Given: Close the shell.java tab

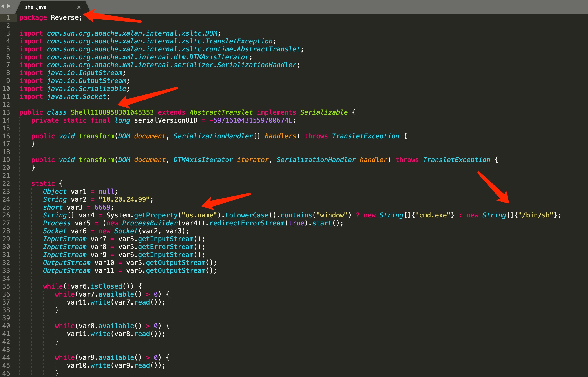Looking at the screenshot, I should (x=79, y=7).
